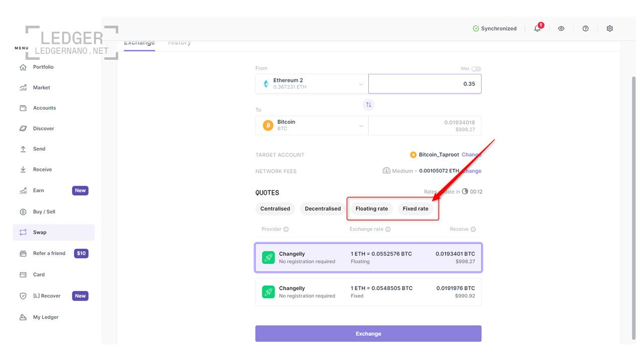Click Changelly logo on Fixed quote
The width and height of the screenshot is (644, 362).
click(x=269, y=292)
